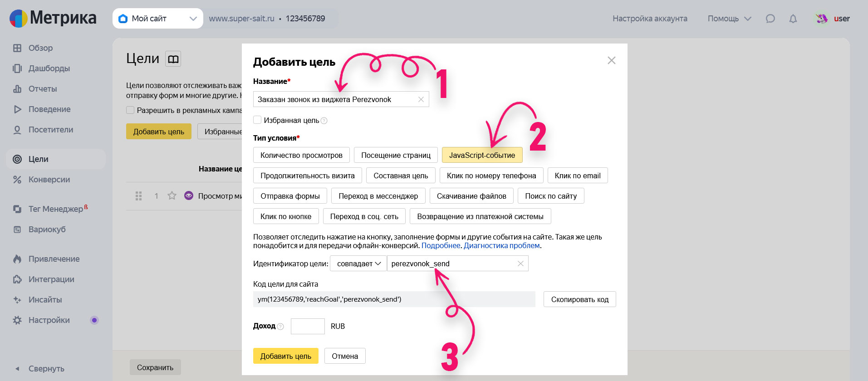Click the Settings (Настройки) gear icon
Screen dimensions: 868x381
pos(17,320)
